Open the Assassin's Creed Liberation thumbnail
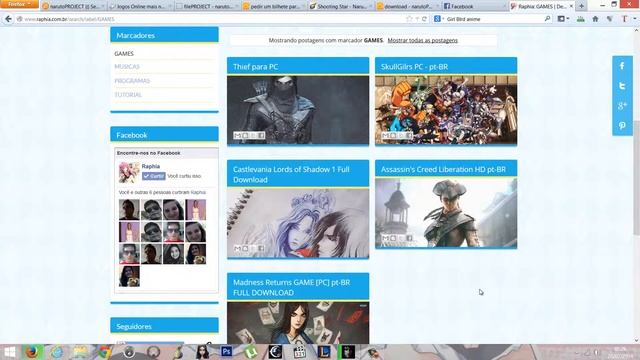Viewport: 640px width, 360px height. 446,213
